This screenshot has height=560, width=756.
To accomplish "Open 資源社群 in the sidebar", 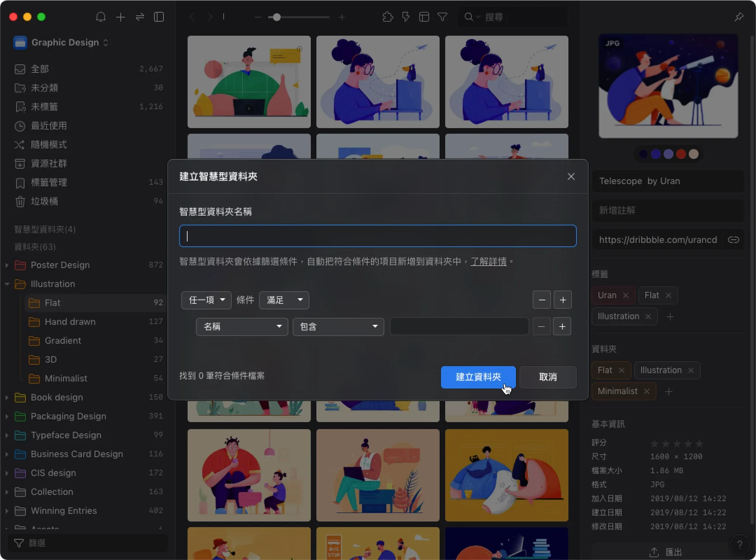I will [89, 164].
